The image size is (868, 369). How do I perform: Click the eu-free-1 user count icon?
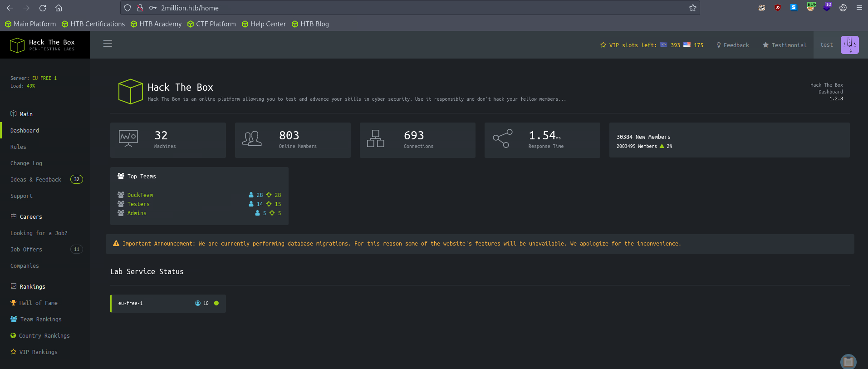(198, 303)
